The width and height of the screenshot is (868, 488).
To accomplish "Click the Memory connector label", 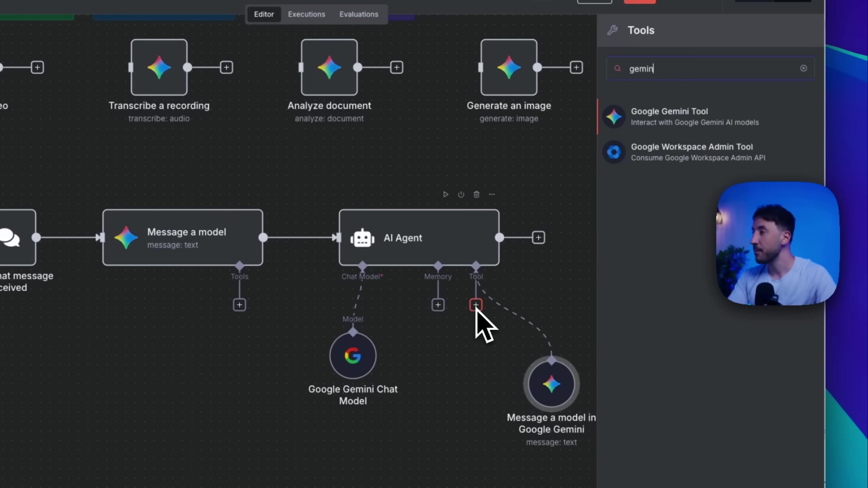I will pyautogui.click(x=438, y=277).
